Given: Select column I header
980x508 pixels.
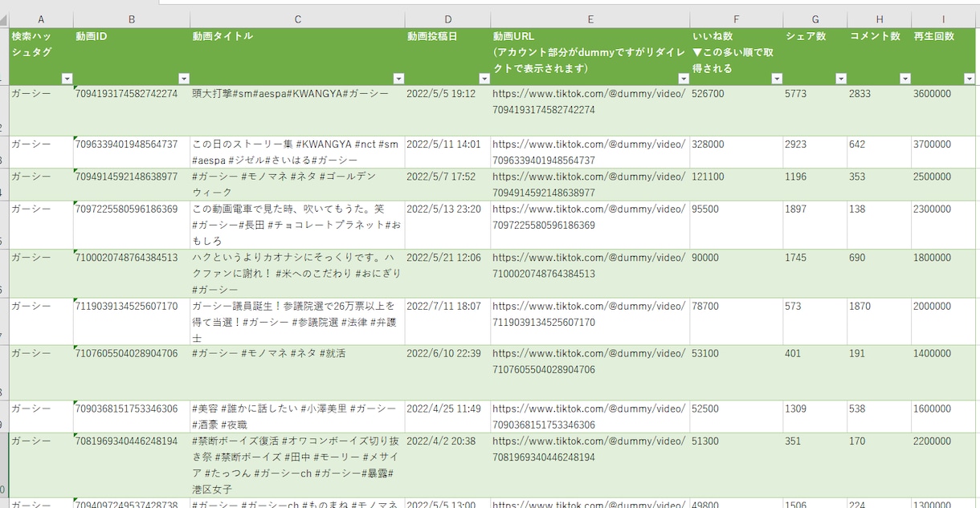Looking at the screenshot, I should (x=944, y=19).
